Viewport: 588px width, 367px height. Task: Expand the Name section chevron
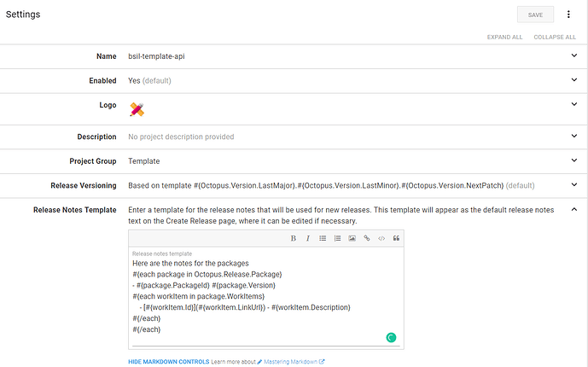574,55
